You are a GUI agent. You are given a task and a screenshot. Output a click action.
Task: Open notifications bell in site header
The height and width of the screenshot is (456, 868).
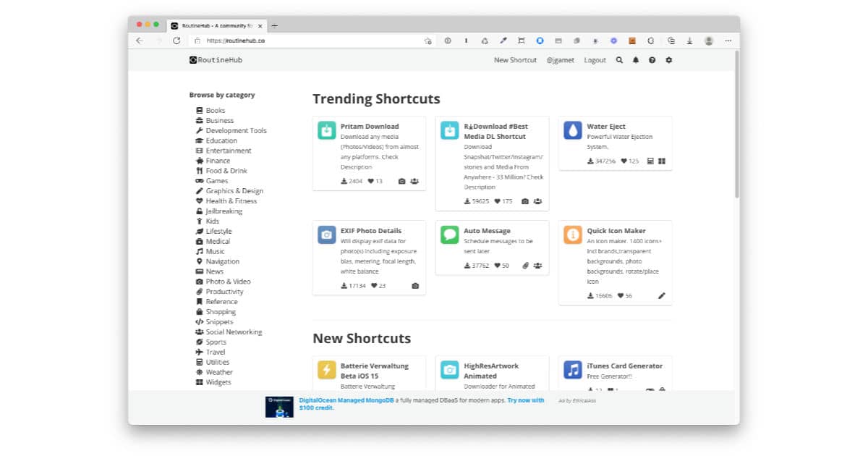[636, 60]
